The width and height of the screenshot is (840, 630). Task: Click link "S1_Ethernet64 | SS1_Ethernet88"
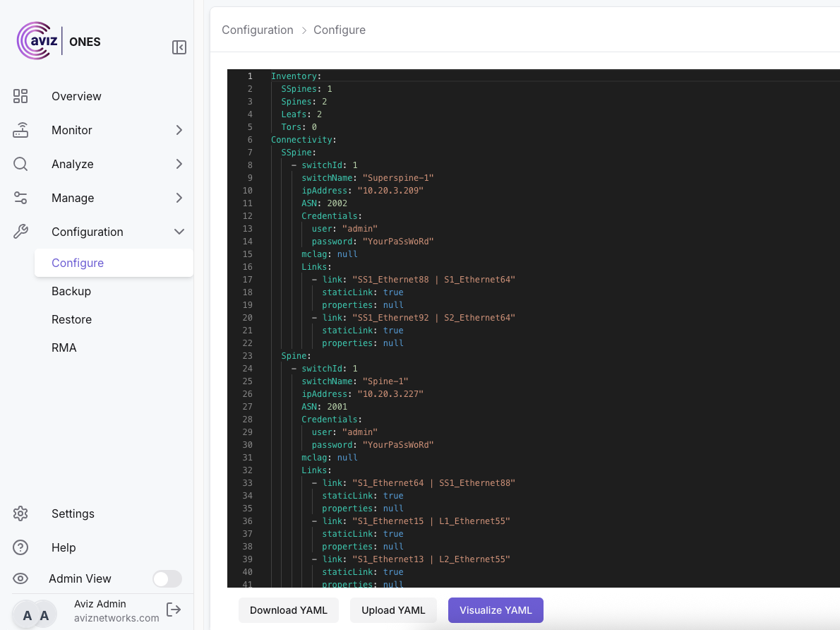[434, 482]
